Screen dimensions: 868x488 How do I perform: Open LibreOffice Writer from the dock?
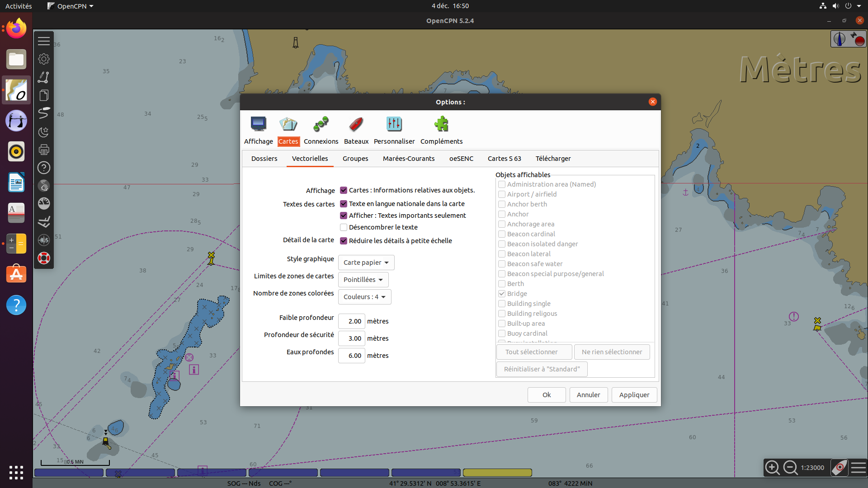[x=16, y=183]
